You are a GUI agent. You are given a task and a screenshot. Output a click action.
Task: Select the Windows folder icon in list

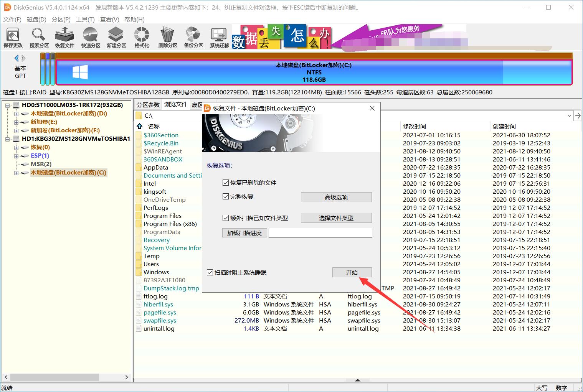point(139,272)
